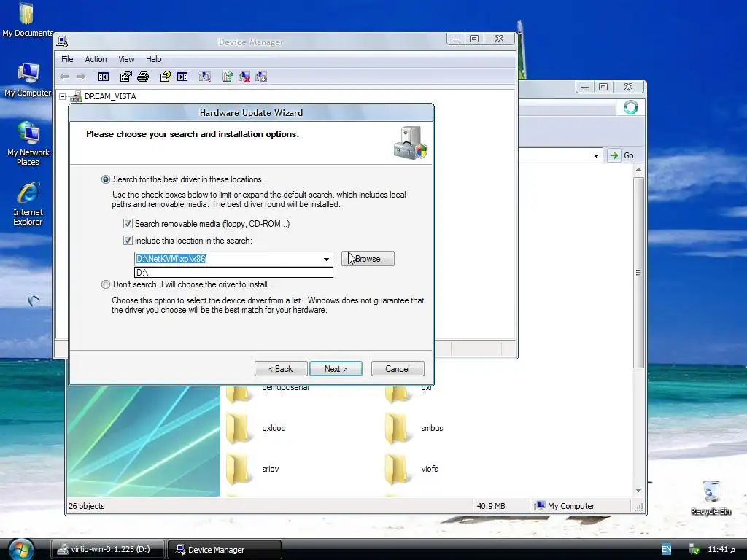Click the qxldod folder icon

click(x=237, y=428)
